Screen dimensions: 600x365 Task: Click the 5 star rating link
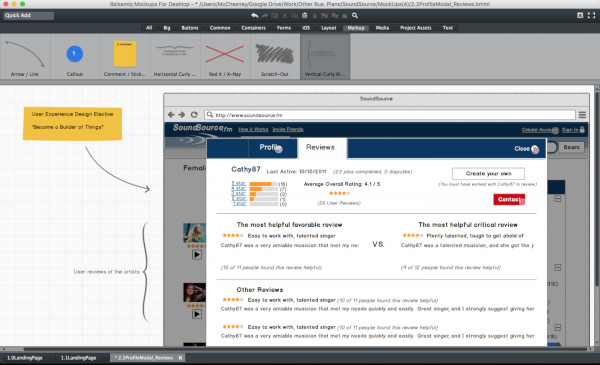tap(238, 184)
